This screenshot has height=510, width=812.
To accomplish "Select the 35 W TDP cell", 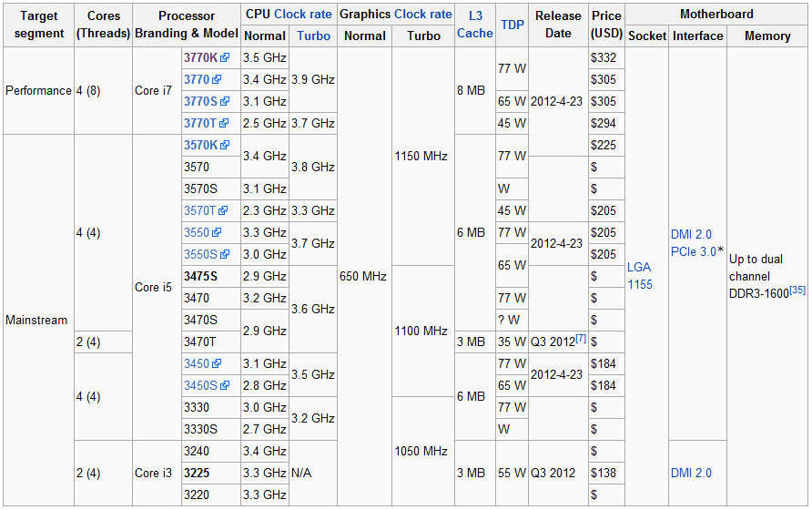I will [512, 342].
